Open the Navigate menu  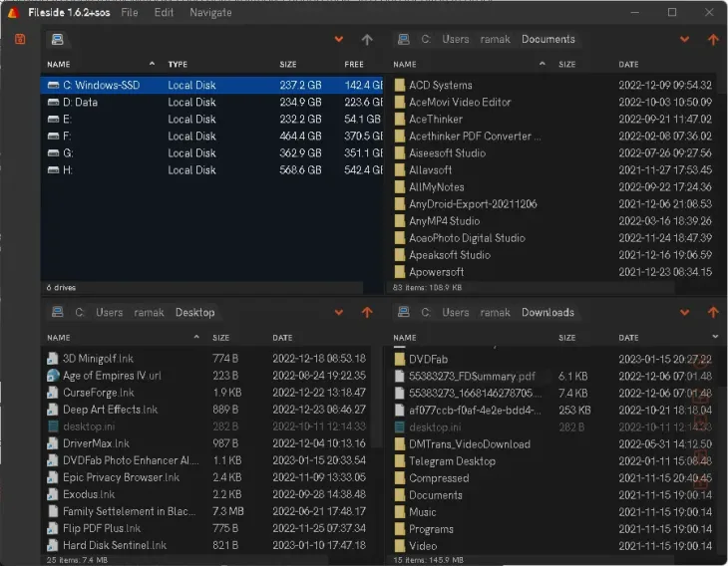pyautogui.click(x=209, y=13)
